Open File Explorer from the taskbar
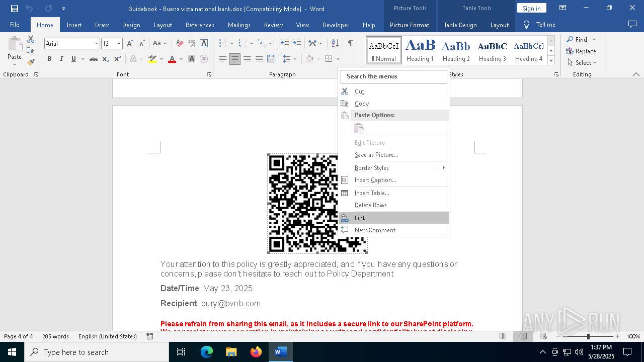The height and width of the screenshot is (362, 644). [231, 352]
